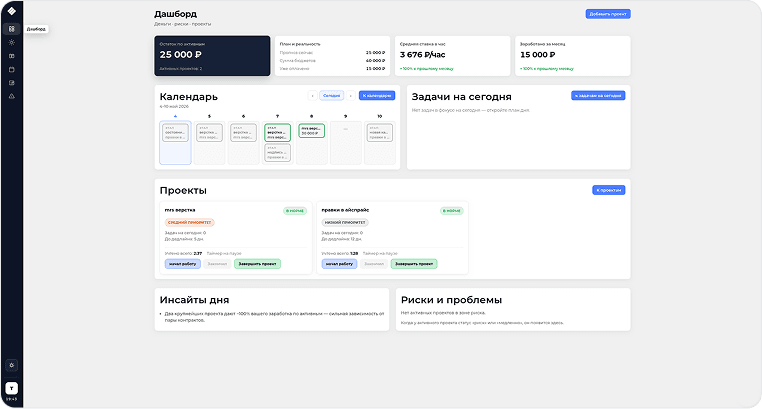Open the 'mrs верстка' project title
762x409 pixels.
(180, 210)
